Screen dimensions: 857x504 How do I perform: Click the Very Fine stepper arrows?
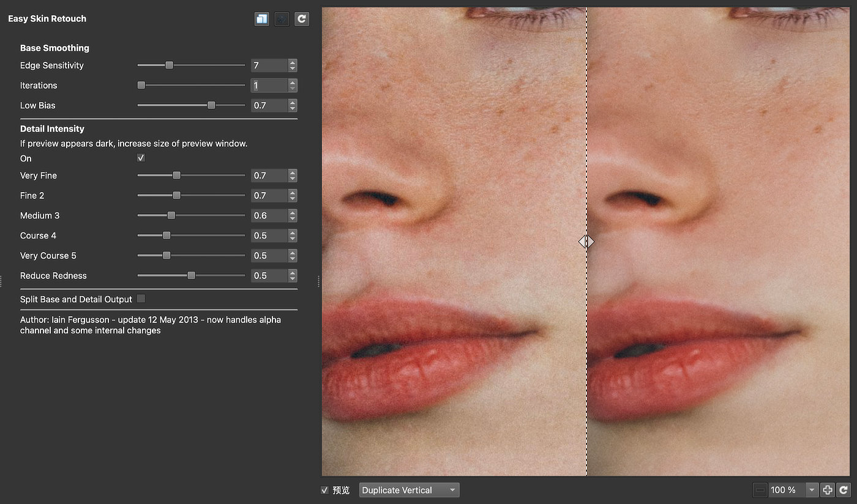(x=293, y=176)
